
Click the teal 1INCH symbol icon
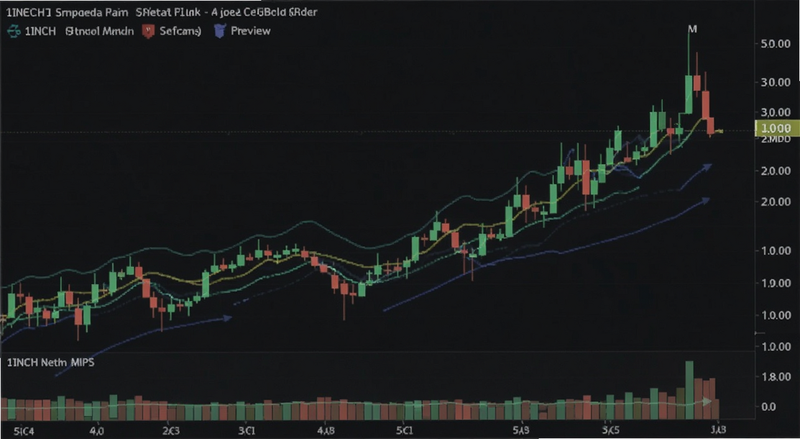pos(14,31)
